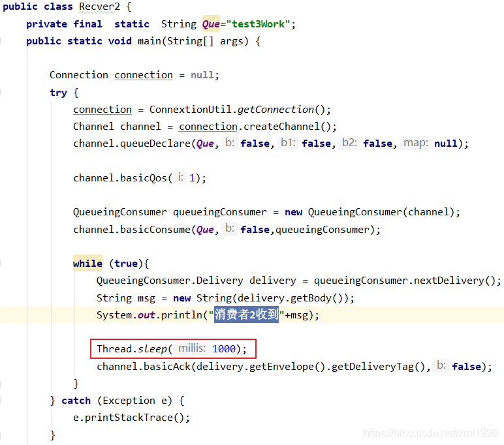Click the 1000 value in Thread.sleep

coord(224,349)
